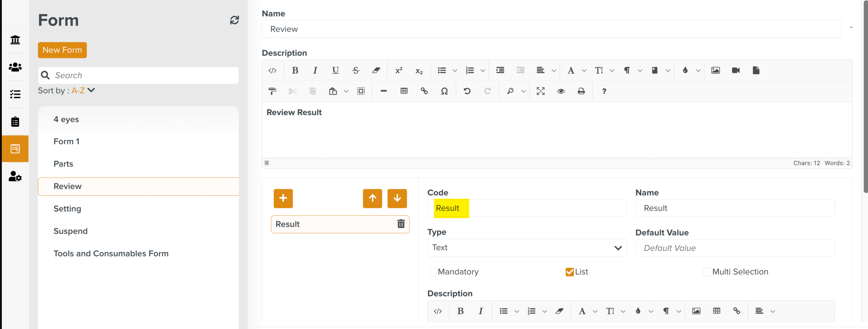Screen dimensions: 868x329
Task: Toggle fullscreen mode in the description editor
Action: 541,91
